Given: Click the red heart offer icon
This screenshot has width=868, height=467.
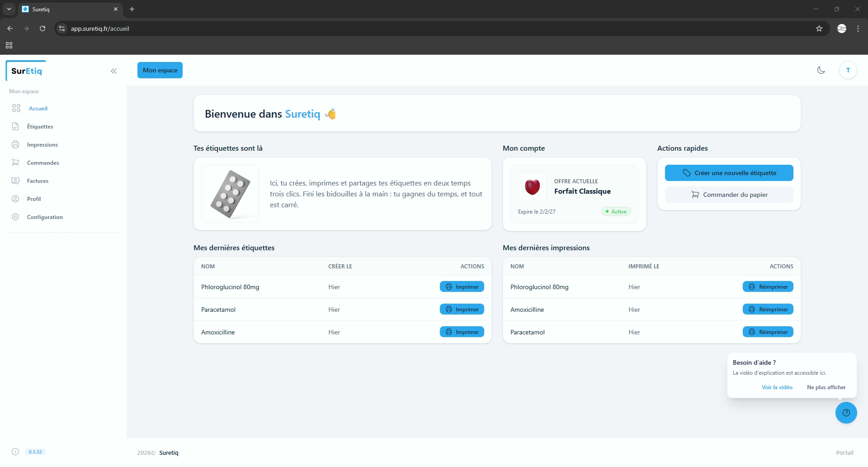Looking at the screenshot, I should pos(533,187).
